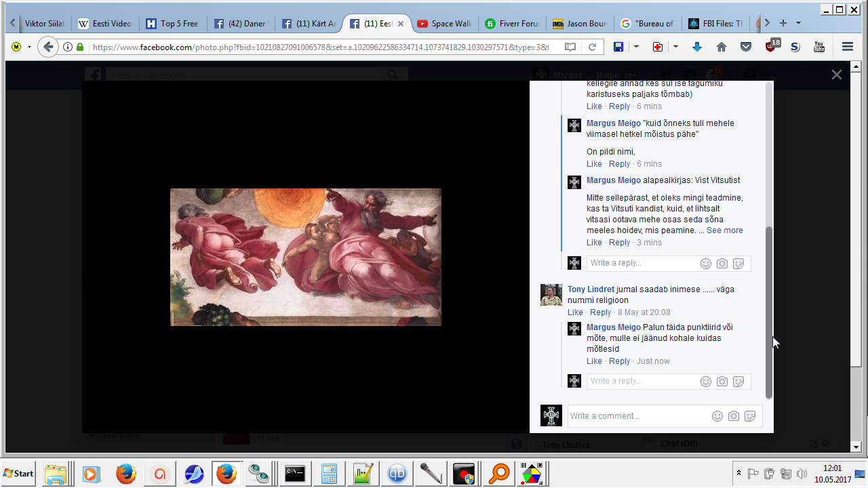Open dropdown next to red cross icon

pos(675,47)
